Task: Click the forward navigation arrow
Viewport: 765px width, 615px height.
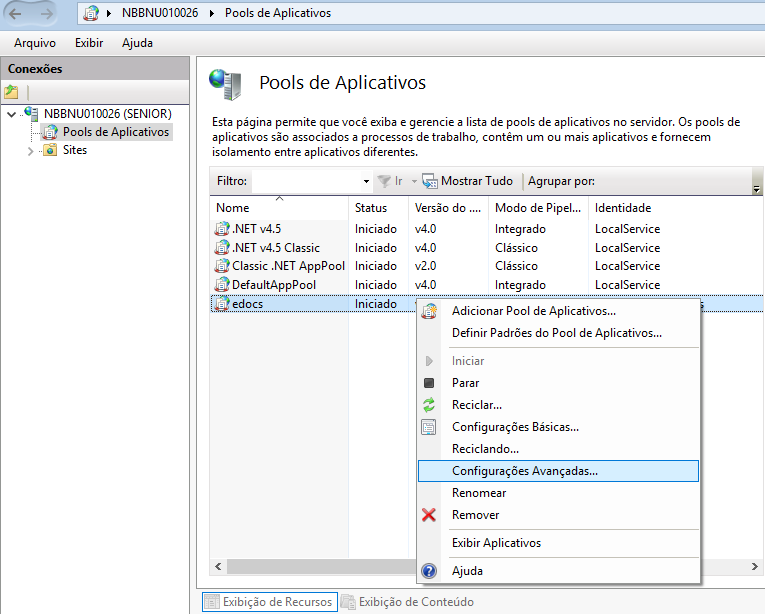Action: [47, 14]
